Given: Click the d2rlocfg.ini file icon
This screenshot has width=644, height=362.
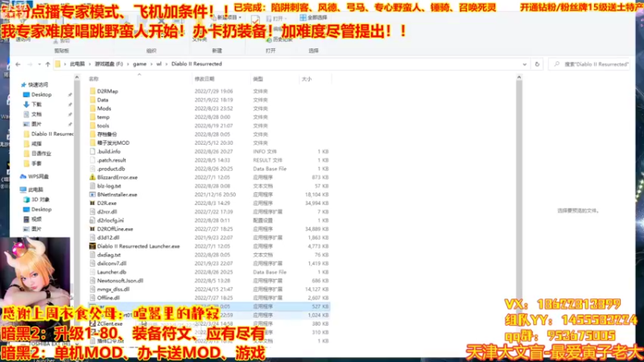Looking at the screenshot, I should (x=93, y=220).
